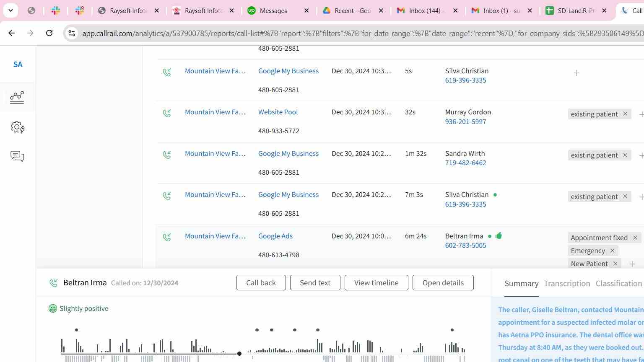The image size is (644, 362).
Task: Remove existing patient tag from 7m 3s Silva call
Action: [625, 197]
